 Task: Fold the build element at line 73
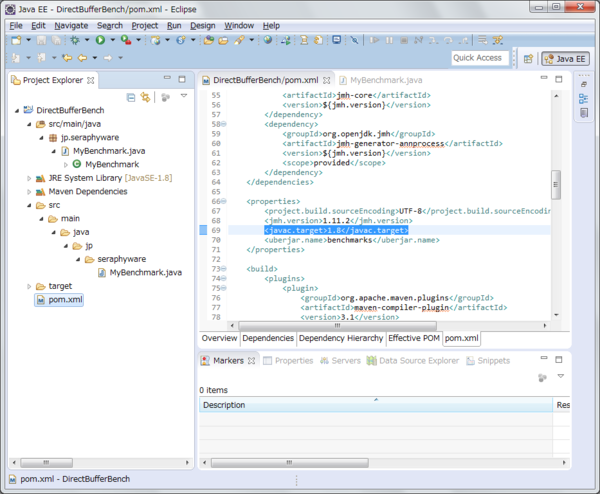[x=224, y=269]
